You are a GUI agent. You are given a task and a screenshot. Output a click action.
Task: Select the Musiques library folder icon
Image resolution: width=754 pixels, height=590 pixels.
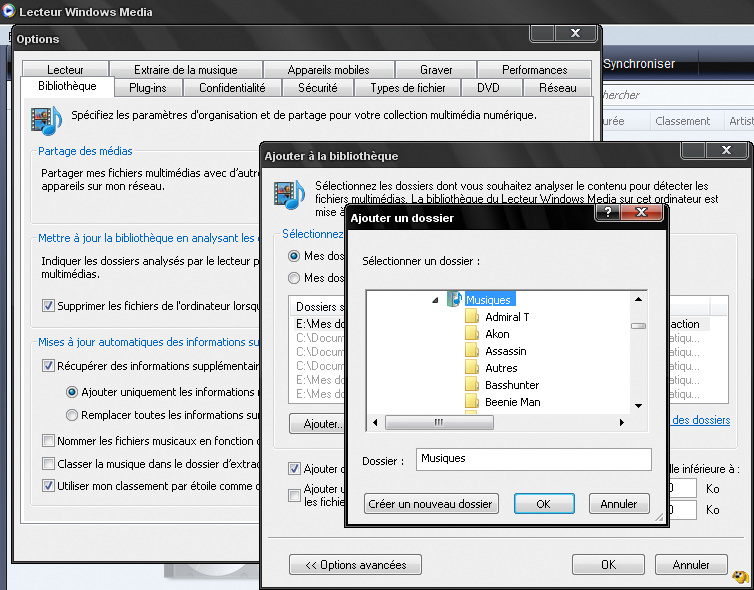tap(454, 299)
